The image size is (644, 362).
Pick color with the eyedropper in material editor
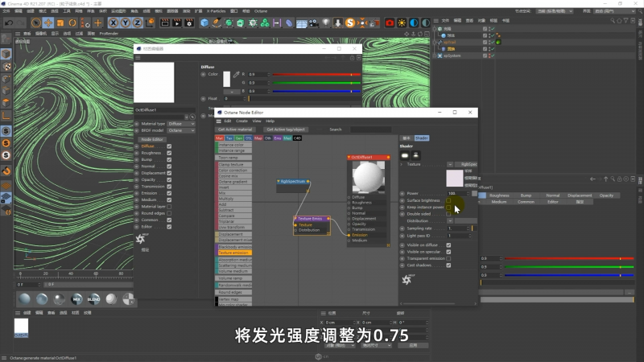pos(236,74)
